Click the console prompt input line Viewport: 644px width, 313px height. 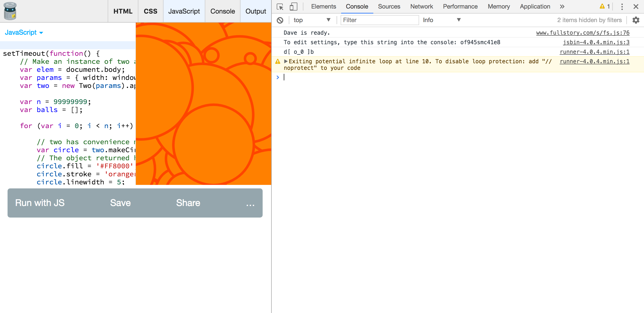tap(458, 77)
